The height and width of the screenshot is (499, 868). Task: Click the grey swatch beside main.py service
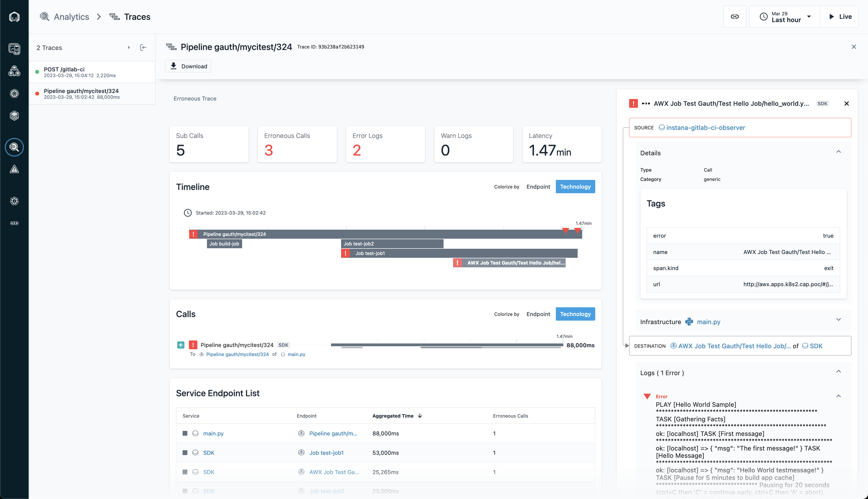tap(185, 433)
